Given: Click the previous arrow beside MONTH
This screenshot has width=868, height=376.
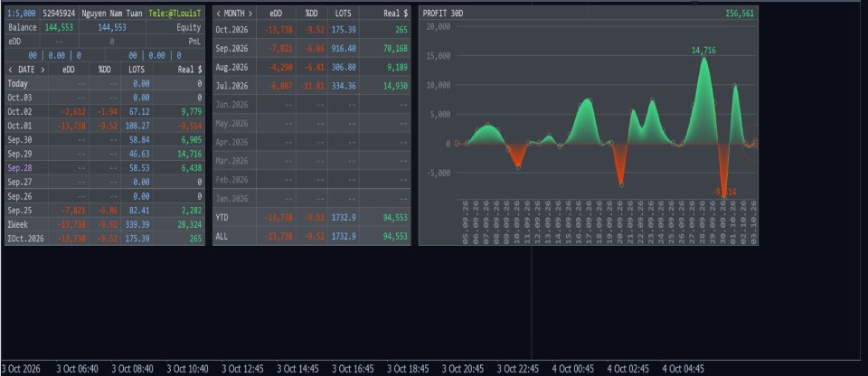Looking at the screenshot, I should [219, 14].
